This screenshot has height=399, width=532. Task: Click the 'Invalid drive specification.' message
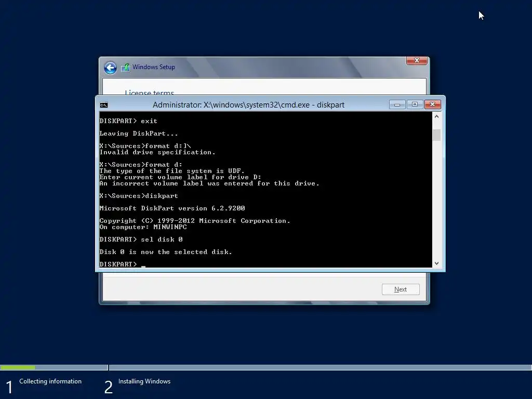pos(157,152)
